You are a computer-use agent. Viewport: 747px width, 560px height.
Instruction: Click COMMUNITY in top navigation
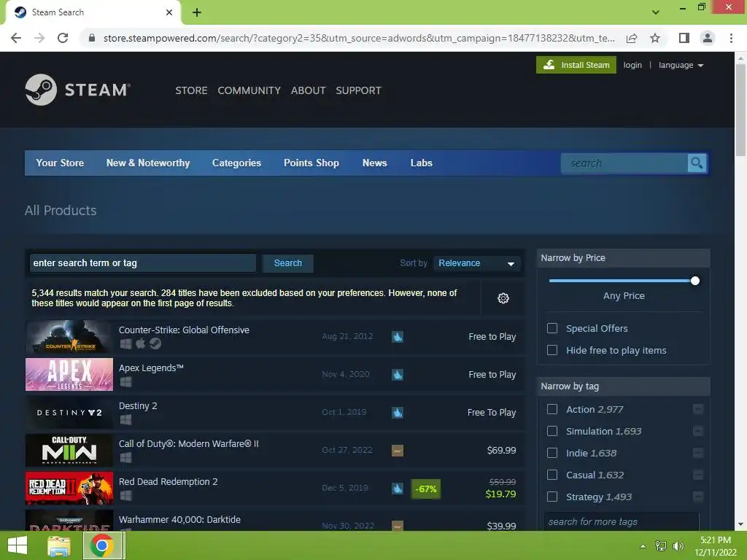[x=249, y=90]
